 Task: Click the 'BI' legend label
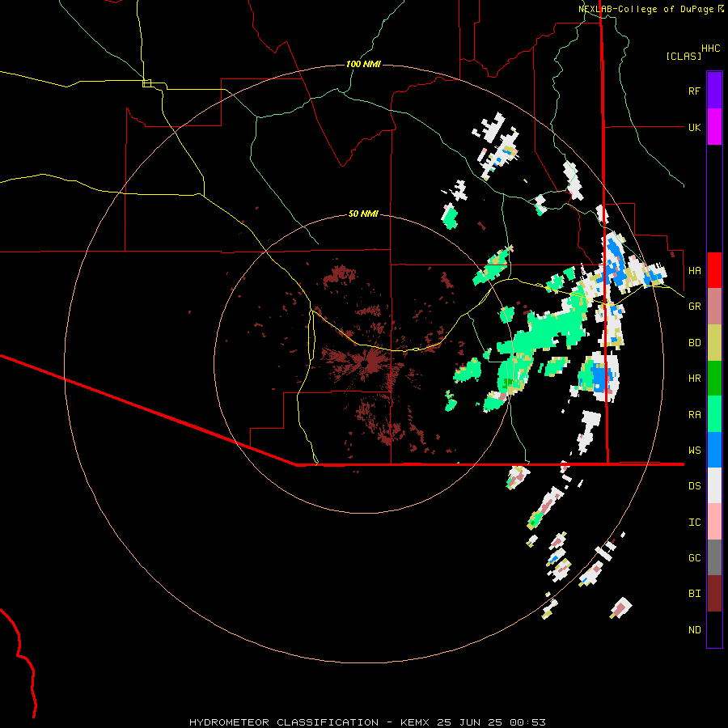694,594
